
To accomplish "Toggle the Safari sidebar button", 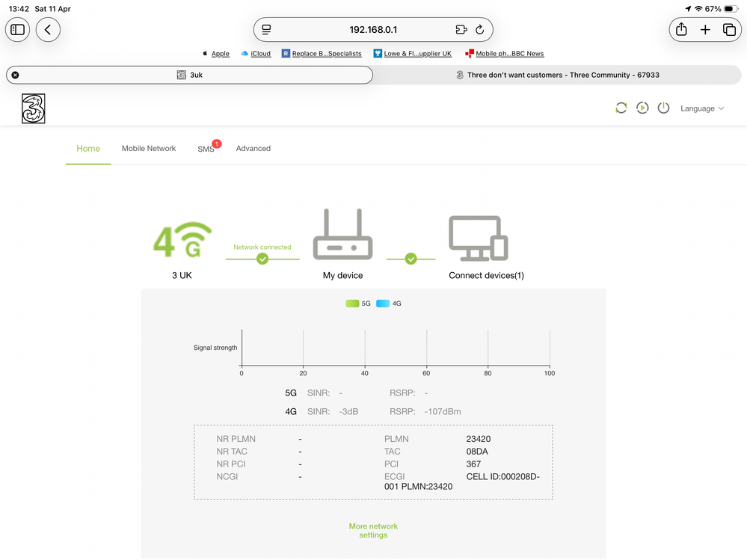I will point(18,29).
